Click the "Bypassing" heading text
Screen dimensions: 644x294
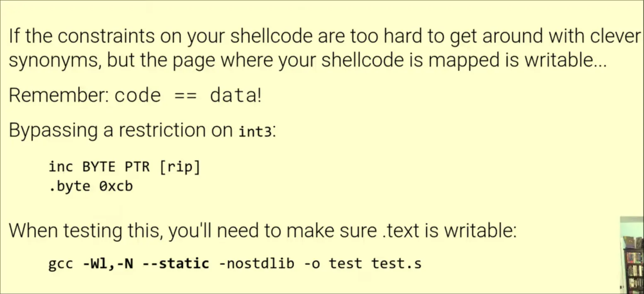pos(52,130)
